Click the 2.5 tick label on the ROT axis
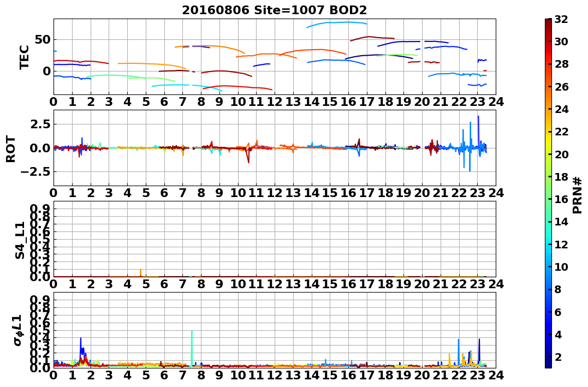 40,124
